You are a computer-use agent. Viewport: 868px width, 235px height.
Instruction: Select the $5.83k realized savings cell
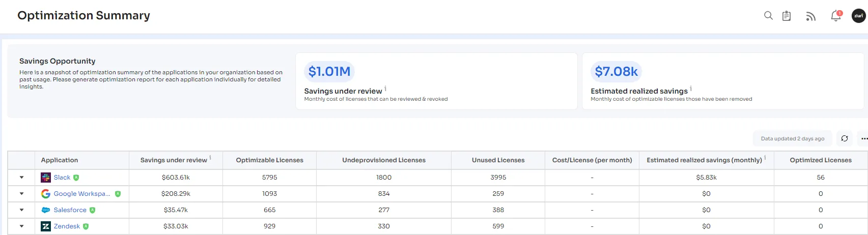click(x=707, y=178)
